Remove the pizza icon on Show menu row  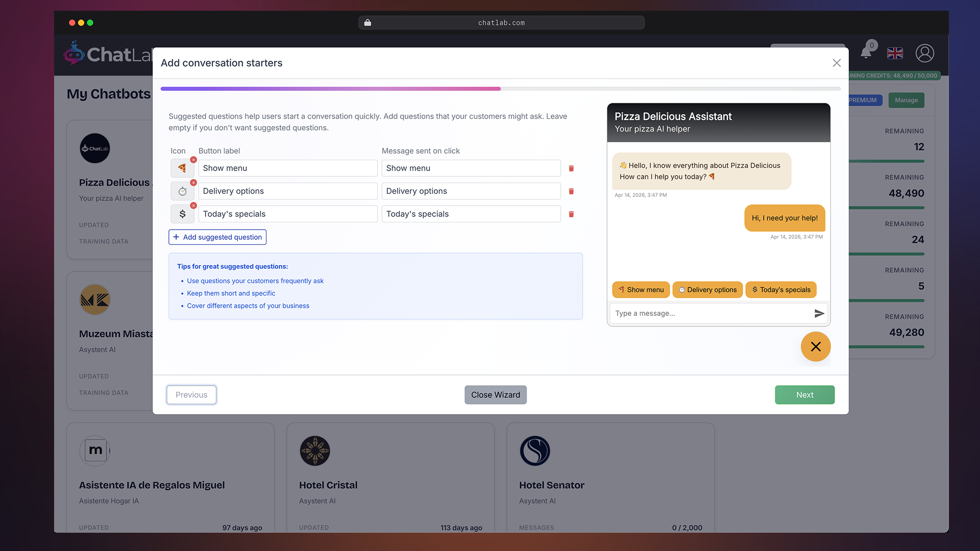pyautogui.click(x=193, y=160)
